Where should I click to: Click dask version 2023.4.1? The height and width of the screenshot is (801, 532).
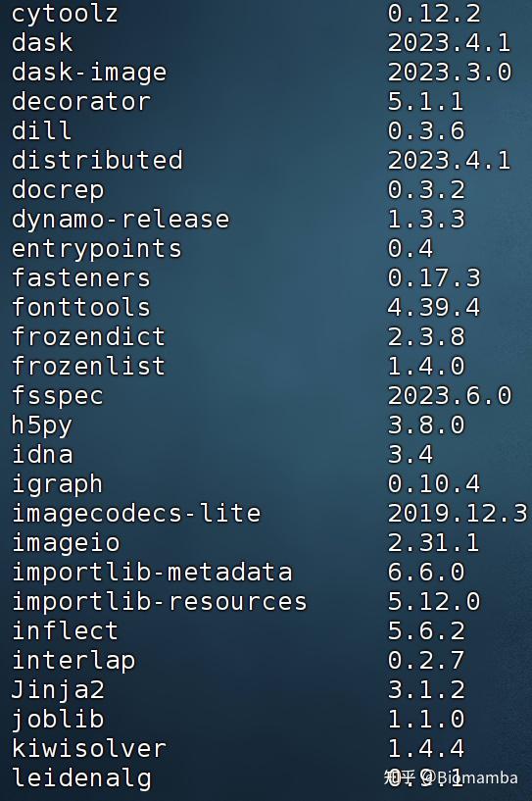click(x=450, y=42)
